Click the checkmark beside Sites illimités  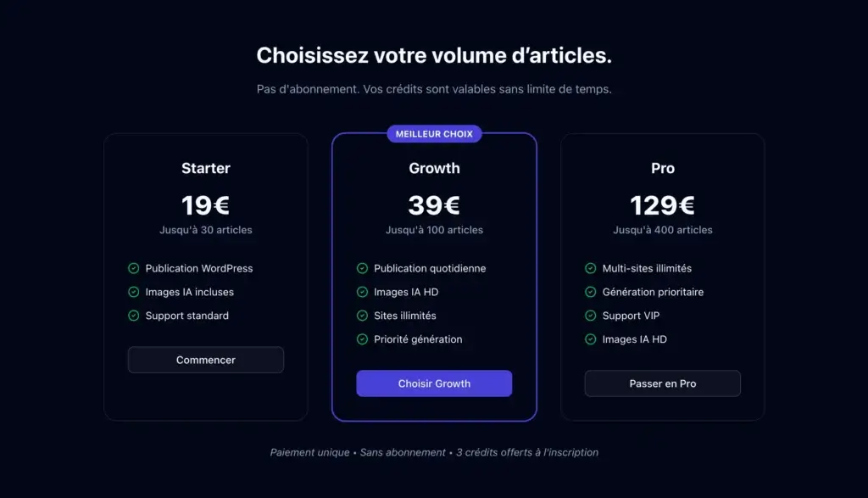tap(363, 316)
